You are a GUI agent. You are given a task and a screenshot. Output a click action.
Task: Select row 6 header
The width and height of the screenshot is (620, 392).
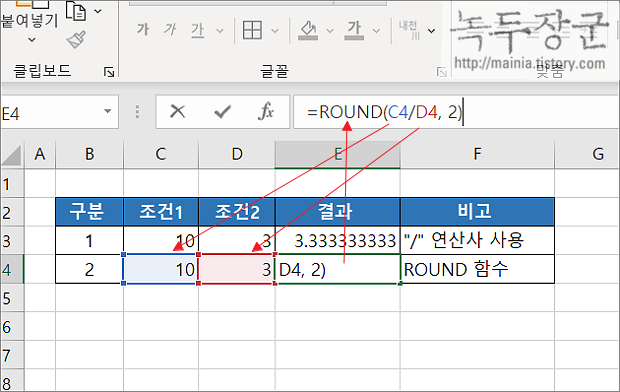click(12, 327)
